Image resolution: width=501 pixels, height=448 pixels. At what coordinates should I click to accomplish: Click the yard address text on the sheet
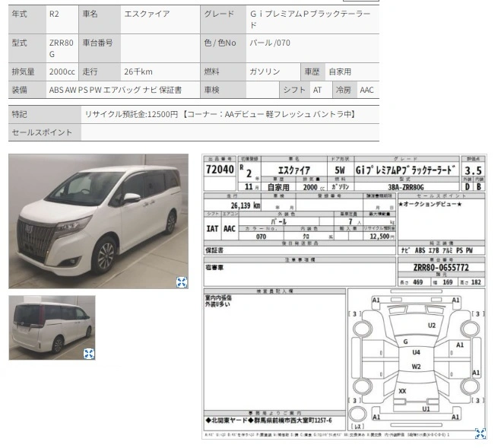click(269, 420)
